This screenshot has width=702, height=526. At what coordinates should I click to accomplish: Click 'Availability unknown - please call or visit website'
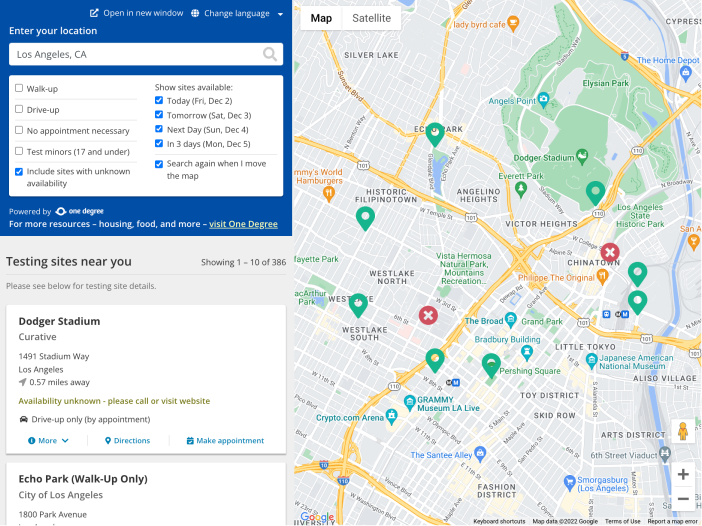(114, 401)
